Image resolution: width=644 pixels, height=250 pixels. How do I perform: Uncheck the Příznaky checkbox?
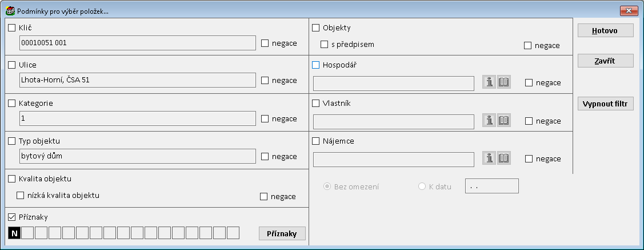12,217
